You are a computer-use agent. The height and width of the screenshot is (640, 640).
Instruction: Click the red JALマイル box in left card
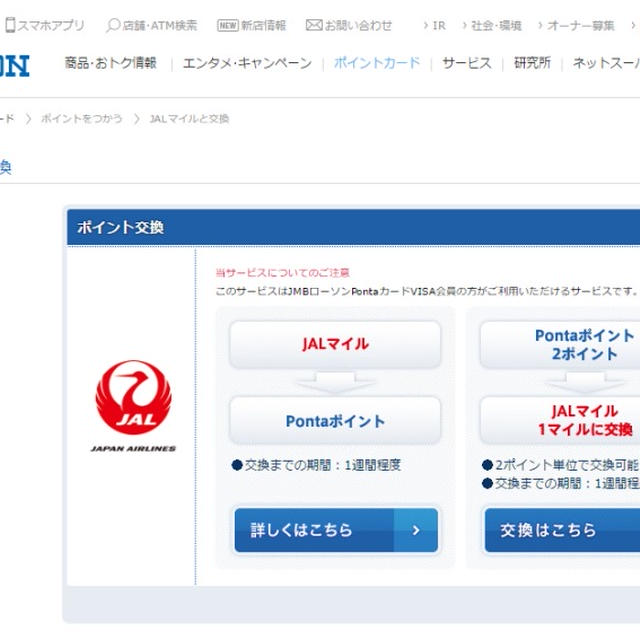(335, 344)
